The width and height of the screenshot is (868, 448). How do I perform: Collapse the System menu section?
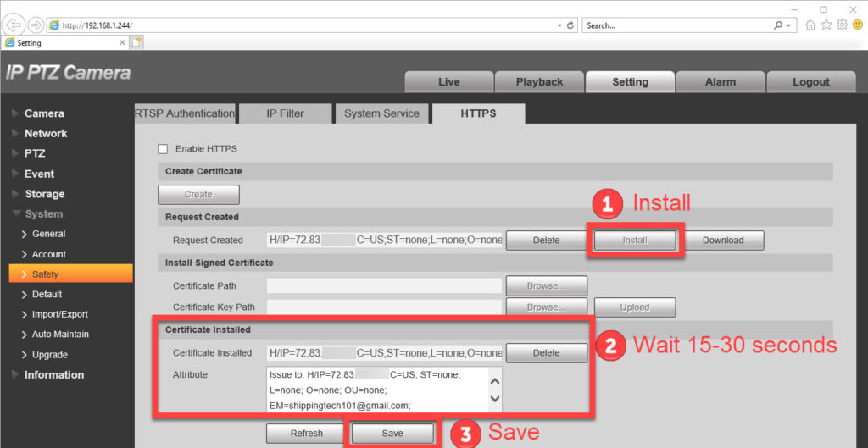click(x=43, y=214)
